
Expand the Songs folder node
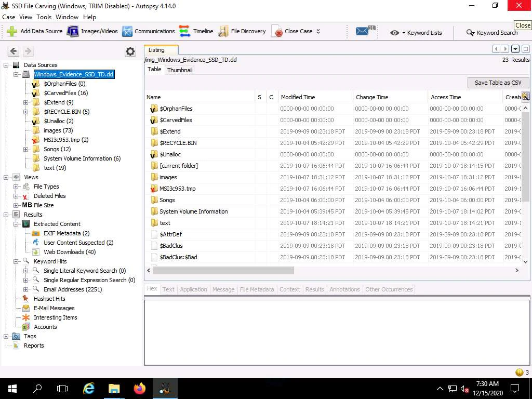[x=26, y=149]
